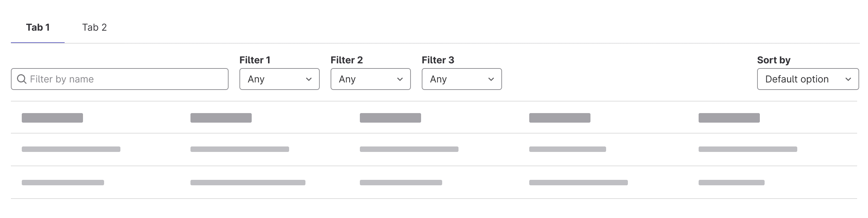The image size is (868, 218).
Task: Select Tab 1
Action: coord(38,27)
